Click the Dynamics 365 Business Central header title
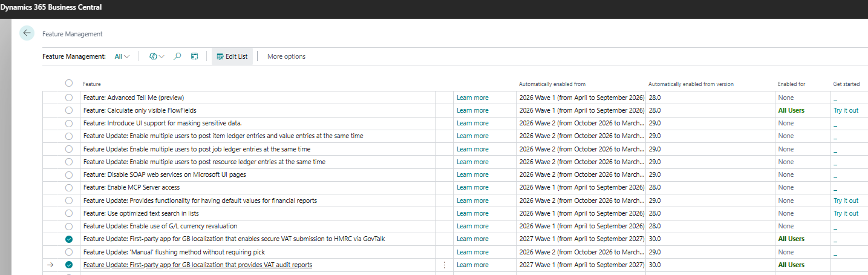Screen dimensions: 868x275 51,7
